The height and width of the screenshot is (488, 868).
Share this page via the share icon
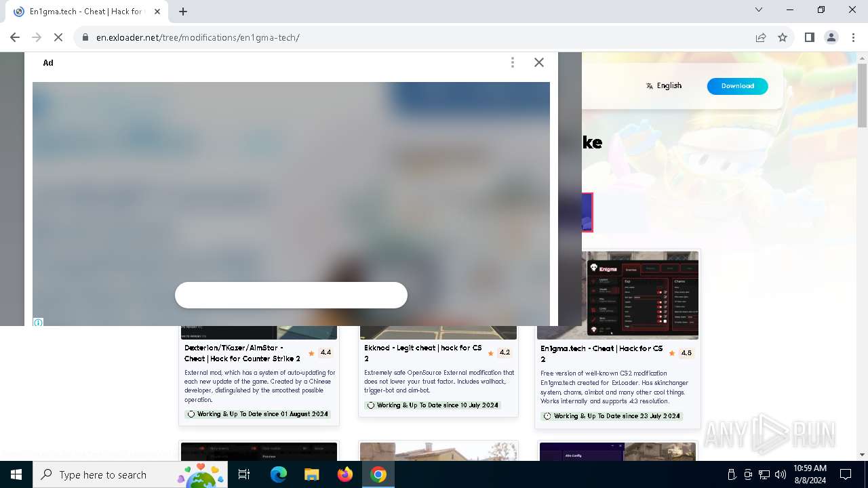coord(761,37)
